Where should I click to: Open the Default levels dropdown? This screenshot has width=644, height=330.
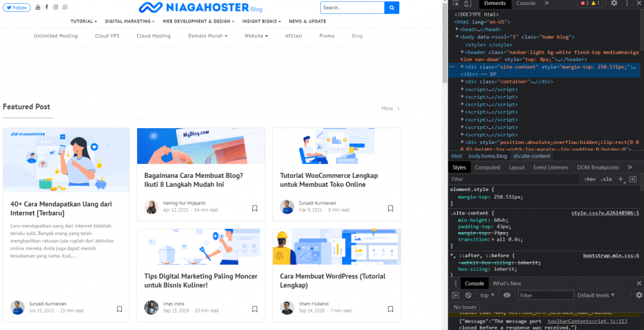(x=596, y=295)
